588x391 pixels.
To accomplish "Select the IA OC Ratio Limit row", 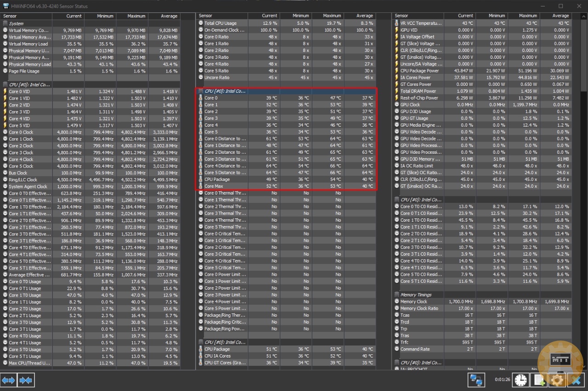I will (483, 166).
